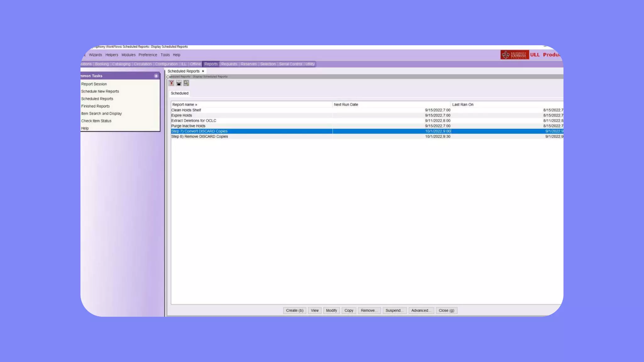Screen dimensions: 644x362
Task: Sort by Report name column header
Action: pyautogui.click(x=185, y=105)
